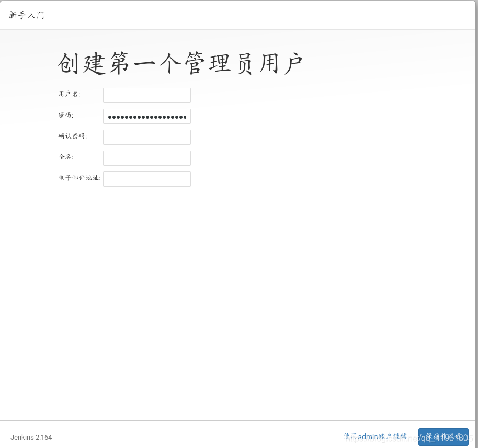Image resolution: width=478 pixels, height=448 pixels.
Task: Click the 用户名 label
Action: point(69,94)
